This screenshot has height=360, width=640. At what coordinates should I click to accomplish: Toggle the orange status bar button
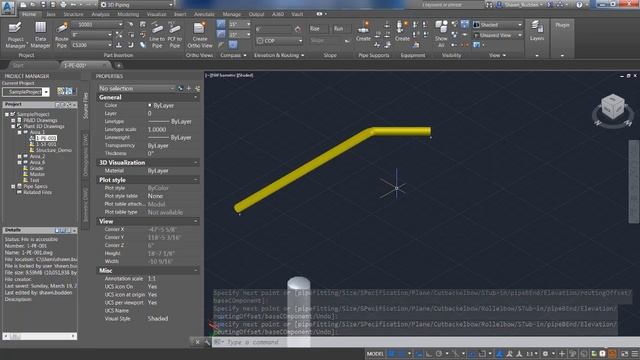pyautogui.click(x=612, y=353)
